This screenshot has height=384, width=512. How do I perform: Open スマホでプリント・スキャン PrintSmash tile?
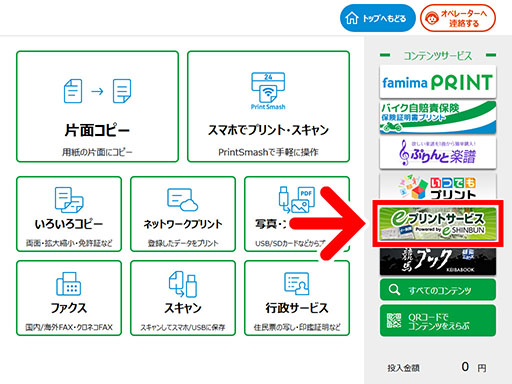[268, 107]
